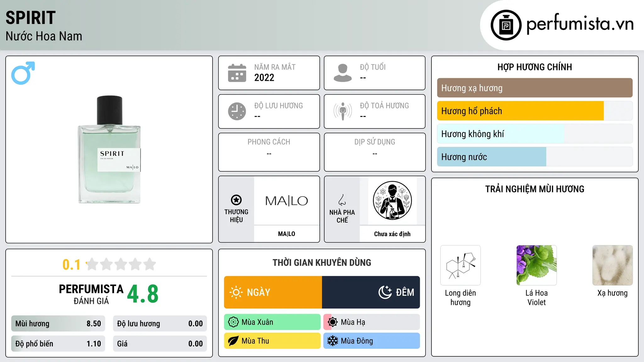Click the Mùi hương 8.50 score row
The height and width of the screenshot is (362, 644).
click(58, 324)
